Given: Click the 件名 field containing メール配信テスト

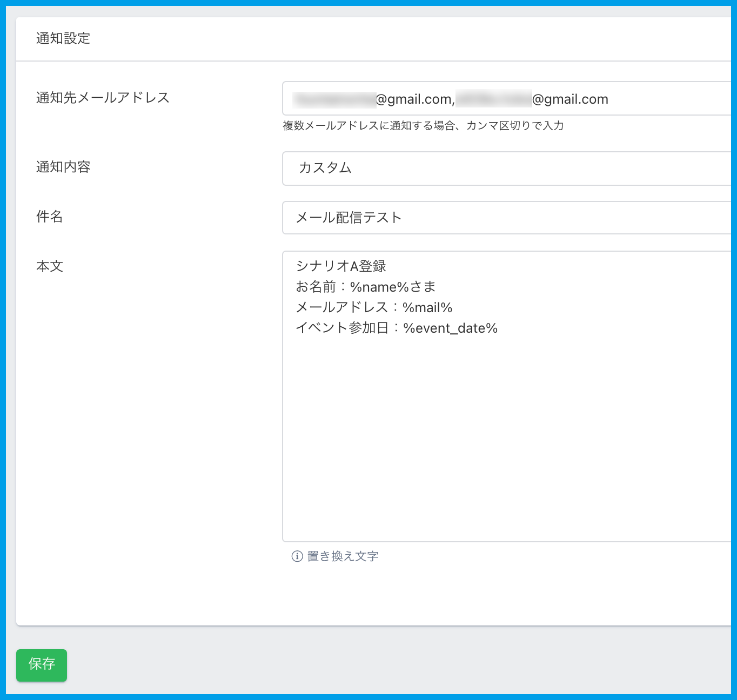Looking at the screenshot, I should 506,218.
